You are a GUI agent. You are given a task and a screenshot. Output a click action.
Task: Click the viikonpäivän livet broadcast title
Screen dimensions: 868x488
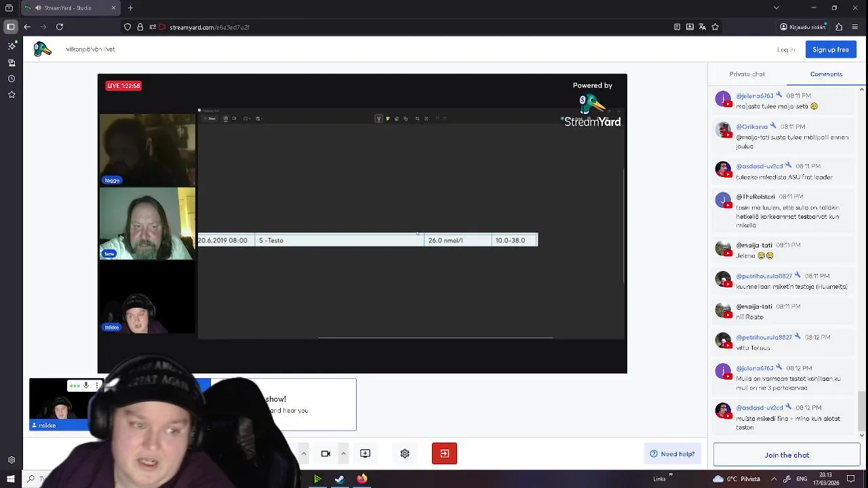click(90, 49)
